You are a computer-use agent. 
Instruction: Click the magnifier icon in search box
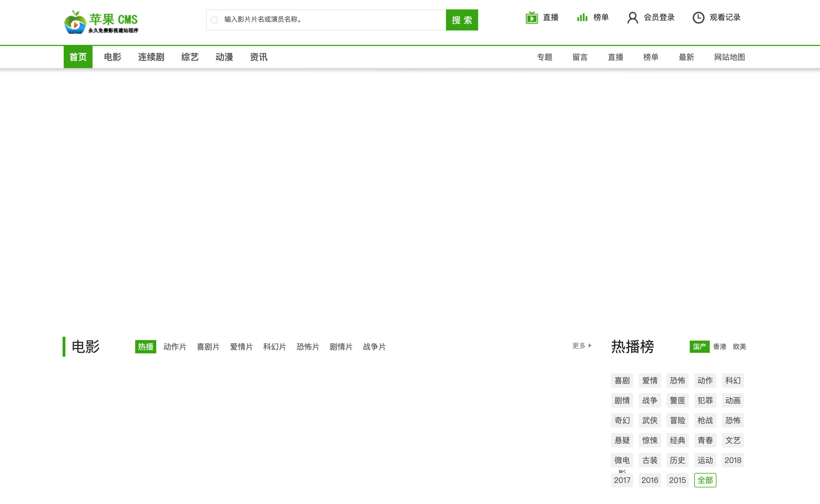[214, 20]
